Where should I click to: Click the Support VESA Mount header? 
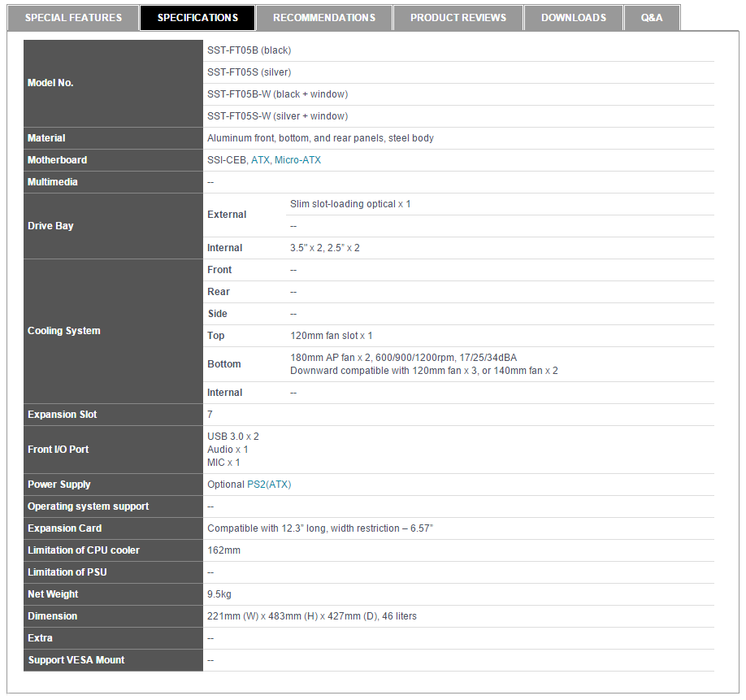click(x=113, y=660)
